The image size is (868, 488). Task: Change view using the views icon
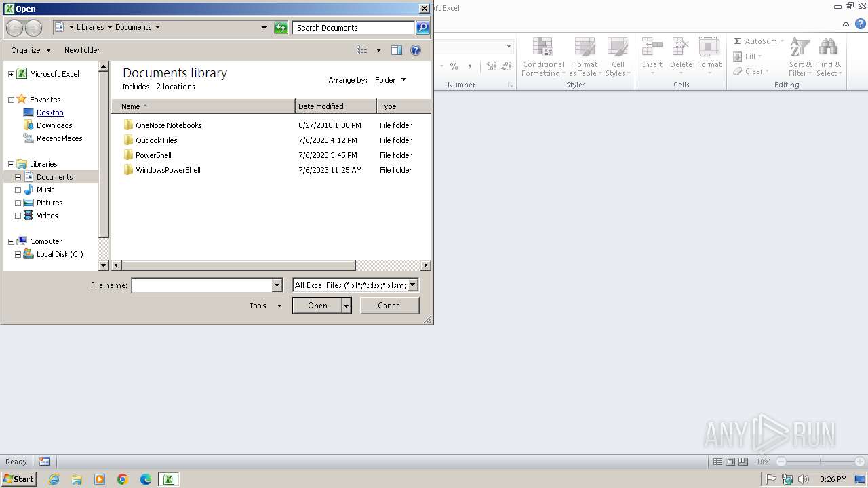362,50
